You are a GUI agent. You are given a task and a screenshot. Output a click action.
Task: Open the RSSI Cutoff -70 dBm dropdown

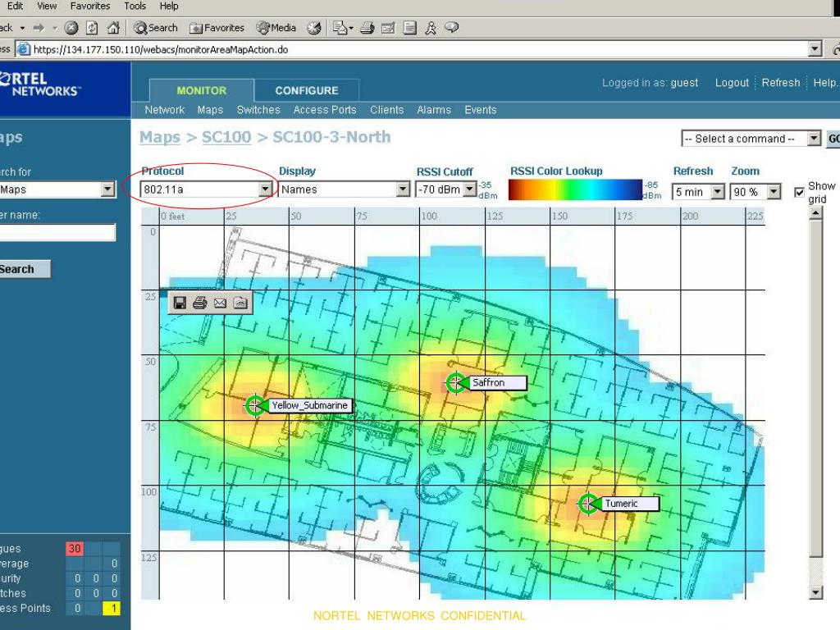pos(445,189)
